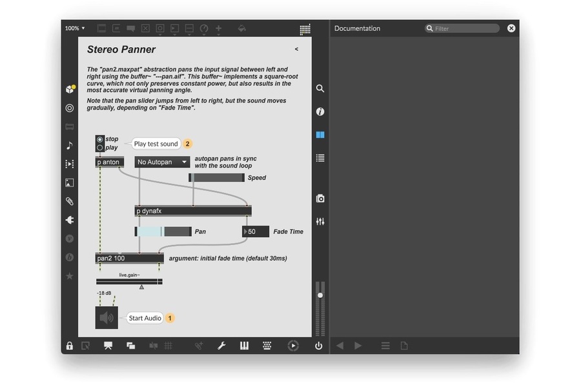Open the snapshots camera icon
The image size is (581, 392).
coord(320,199)
